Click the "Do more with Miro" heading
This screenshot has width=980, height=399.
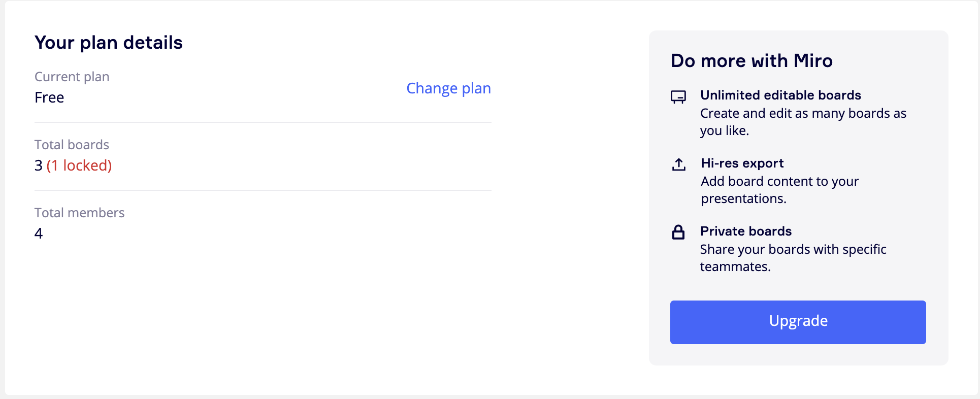click(x=752, y=61)
